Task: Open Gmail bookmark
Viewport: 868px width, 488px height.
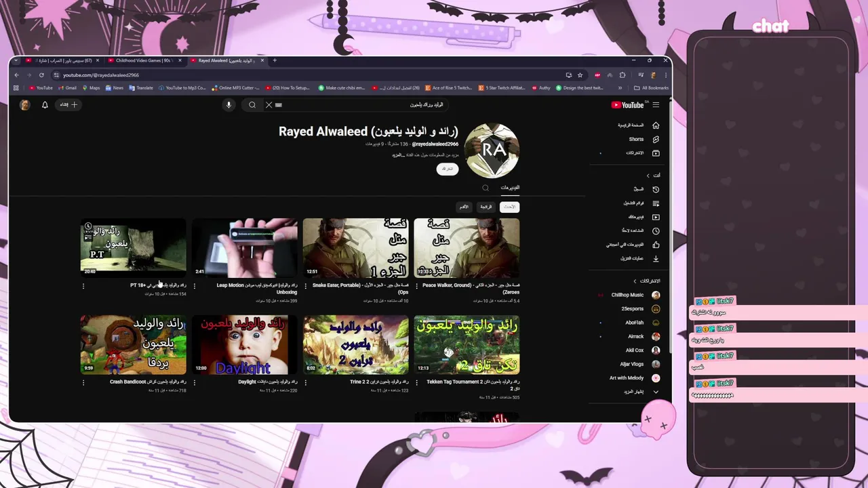Action: (67, 87)
